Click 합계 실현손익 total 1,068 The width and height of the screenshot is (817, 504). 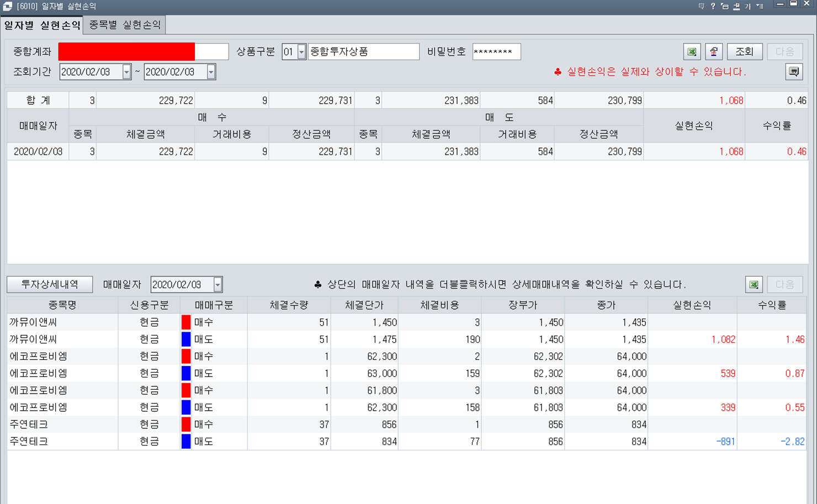pyautogui.click(x=731, y=100)
